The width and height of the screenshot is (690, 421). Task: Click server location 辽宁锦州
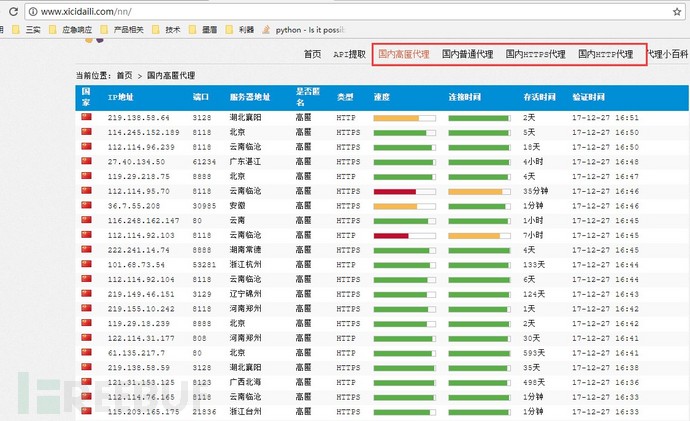245,294
